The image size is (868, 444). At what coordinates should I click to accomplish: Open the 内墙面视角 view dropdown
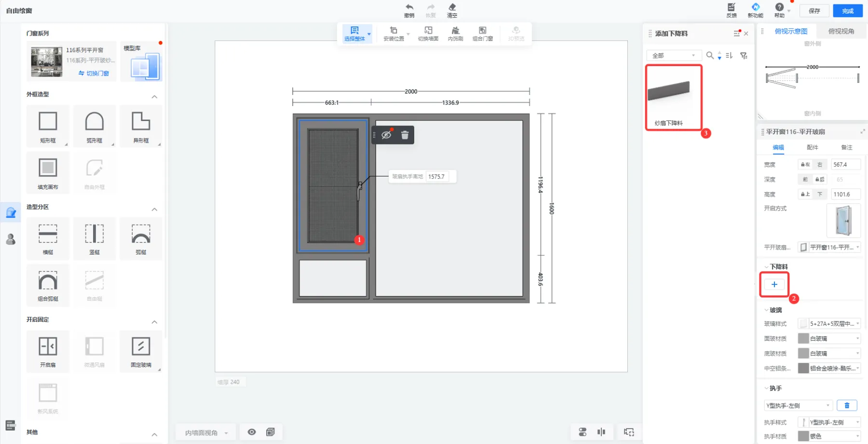206,432
